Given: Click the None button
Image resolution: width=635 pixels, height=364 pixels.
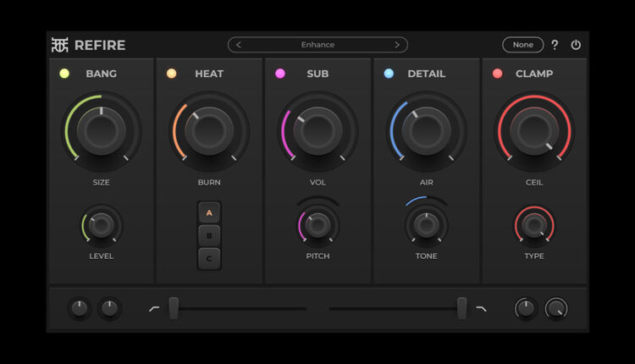Looking at the screenshot, I should [x=522, y=45].
